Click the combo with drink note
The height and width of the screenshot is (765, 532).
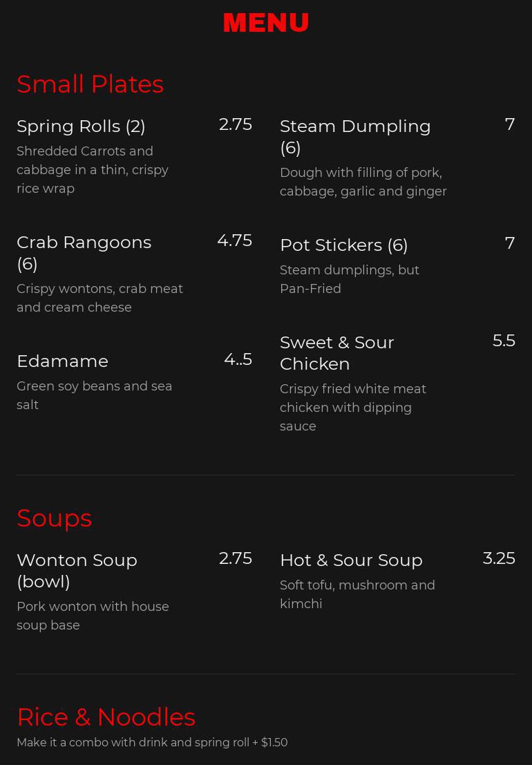[x=152, y=743]
